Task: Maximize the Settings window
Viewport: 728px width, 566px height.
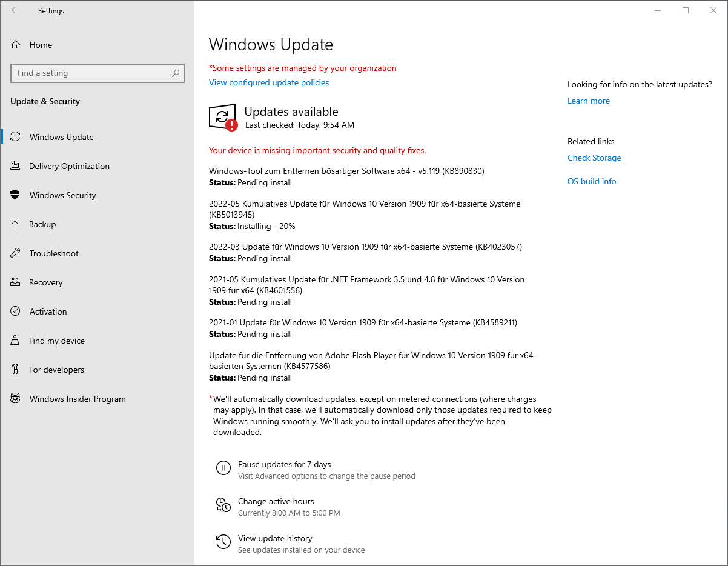Action: [686, 10]
